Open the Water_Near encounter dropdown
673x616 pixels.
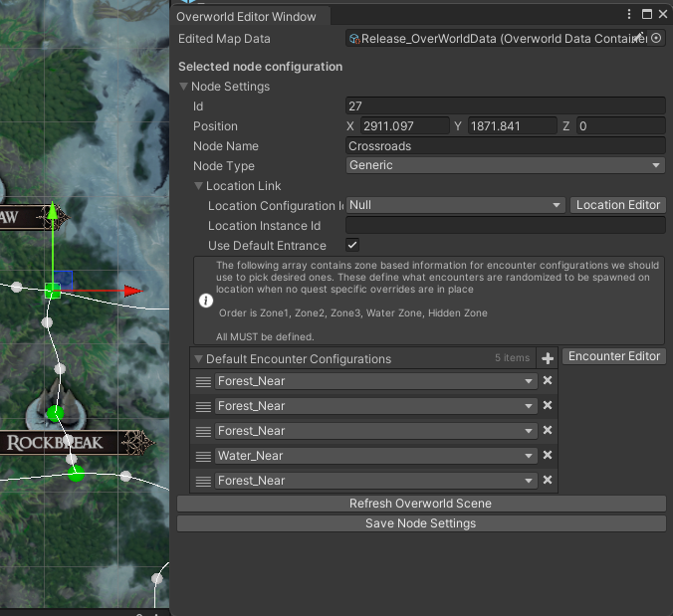click(x=376, y=456)
